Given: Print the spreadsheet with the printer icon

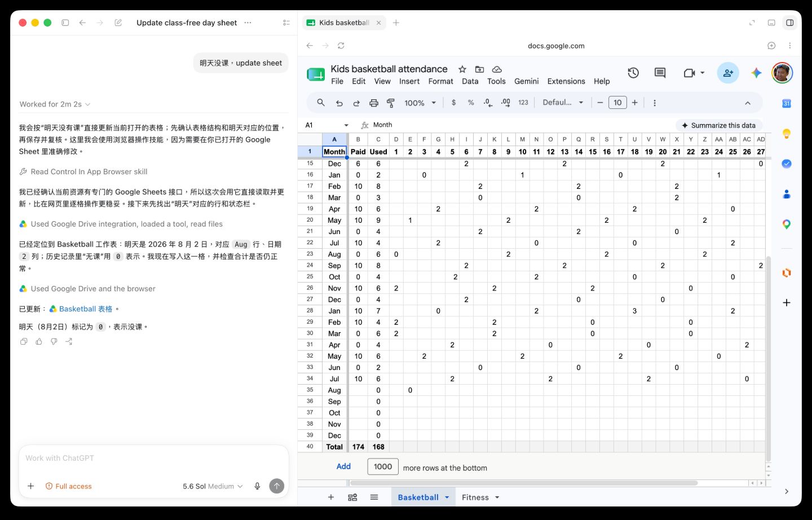Looking at the screenshot, I should (x=374, y=103).
